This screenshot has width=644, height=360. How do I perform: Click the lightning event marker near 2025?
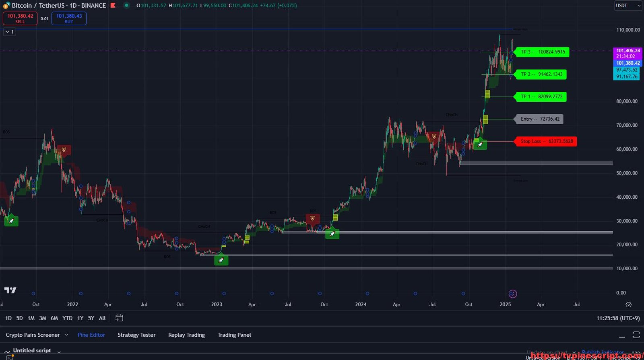(512, 294)
